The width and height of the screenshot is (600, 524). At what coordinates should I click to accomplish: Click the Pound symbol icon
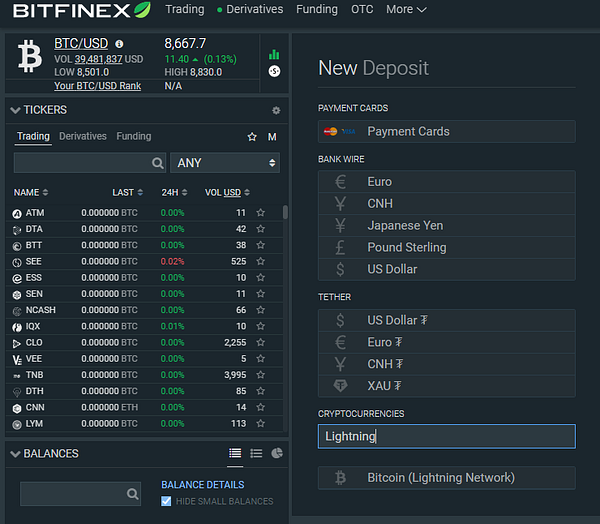340,247
